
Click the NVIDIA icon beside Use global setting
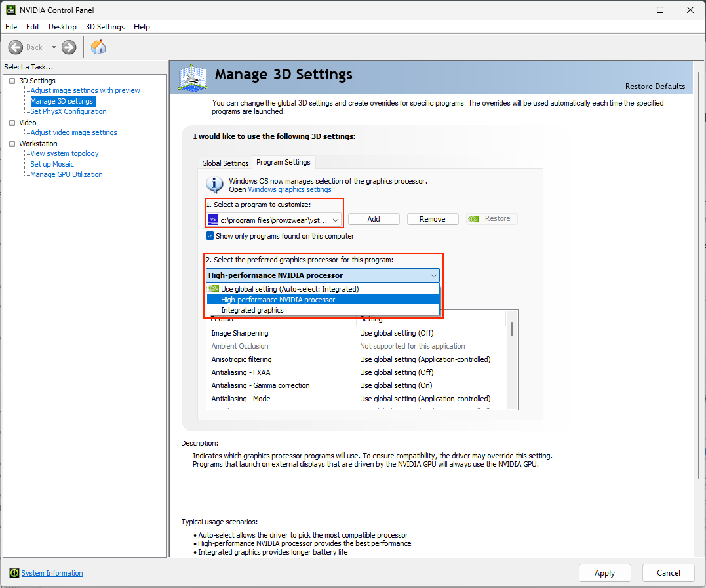coord(214,288)
